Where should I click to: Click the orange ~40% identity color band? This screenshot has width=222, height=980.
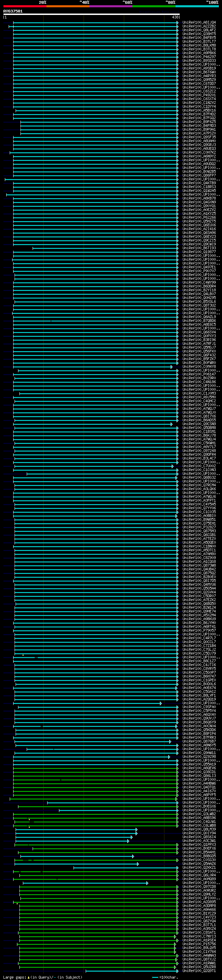68,6
